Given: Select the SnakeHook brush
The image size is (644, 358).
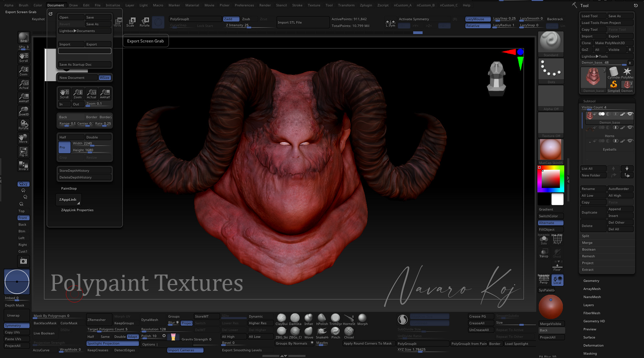Looking at the screenshot, I should tap(322, 333).
